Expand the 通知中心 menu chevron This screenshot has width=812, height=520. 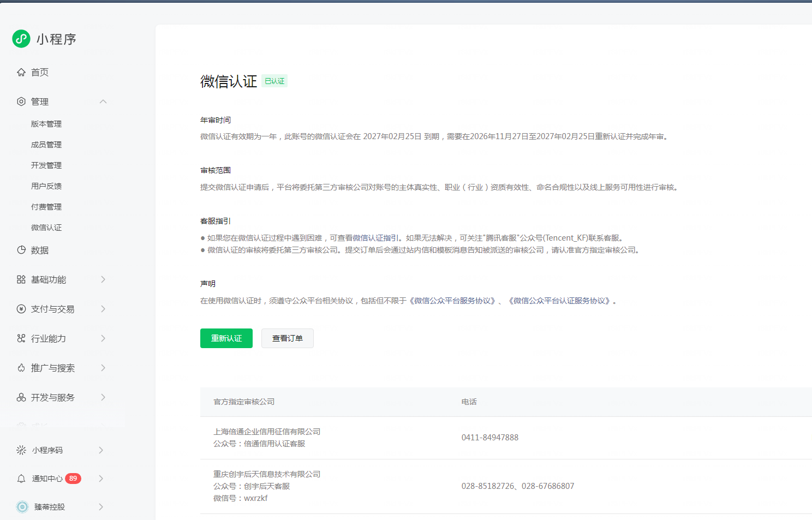click(x=101, y=479)
